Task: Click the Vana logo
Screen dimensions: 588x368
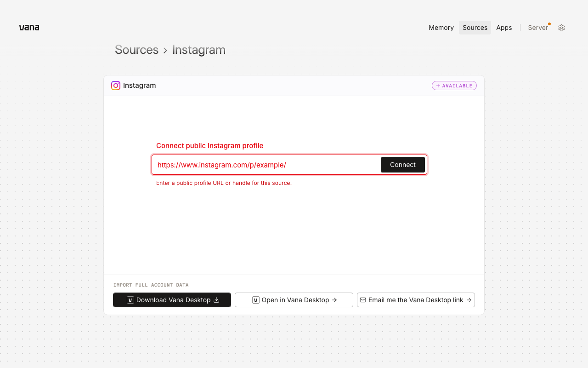Action: click(x=29, y=28)
